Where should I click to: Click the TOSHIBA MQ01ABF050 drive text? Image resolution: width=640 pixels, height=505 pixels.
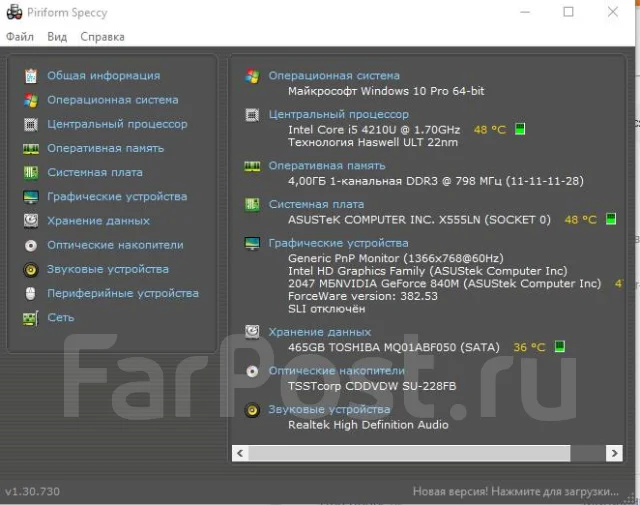pos(393,347)
